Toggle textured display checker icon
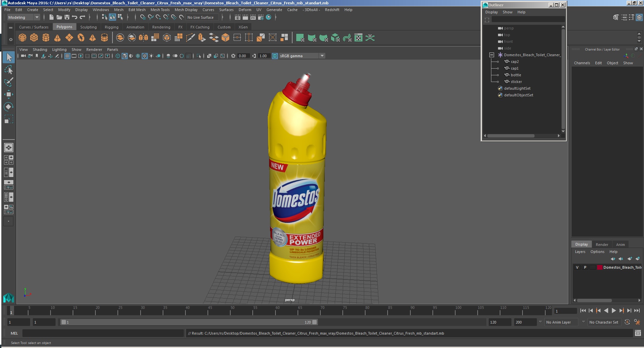 click(145, 56)
